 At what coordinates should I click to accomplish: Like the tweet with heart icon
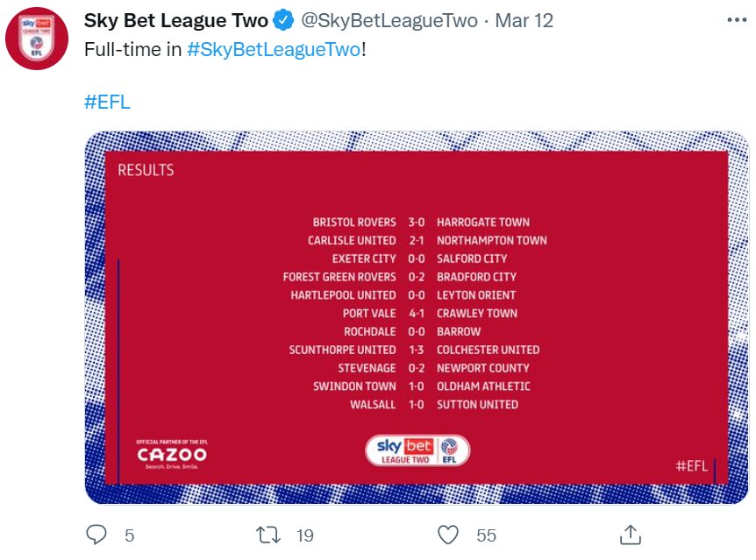[x=448, y=535]
